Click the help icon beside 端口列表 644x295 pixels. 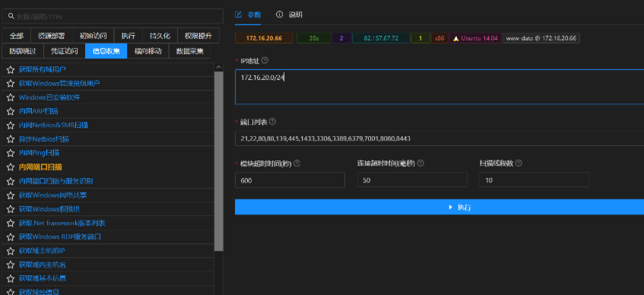point(272,122)
